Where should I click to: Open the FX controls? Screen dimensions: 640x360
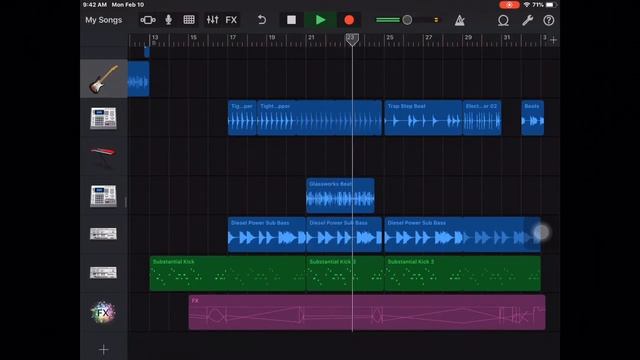click(231, 20)
